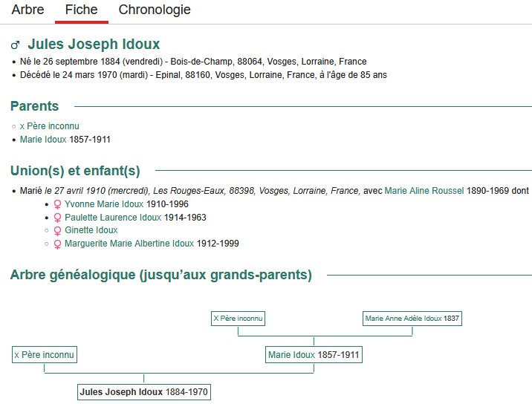Viewport: 532px width, 404px height.
Task: Open the Chronologie tab
Action: pyautogui.click(x=155, y=10)
